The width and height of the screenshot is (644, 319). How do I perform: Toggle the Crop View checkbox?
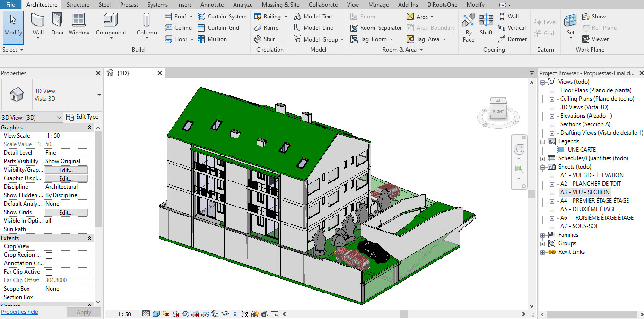click(49, 247)
